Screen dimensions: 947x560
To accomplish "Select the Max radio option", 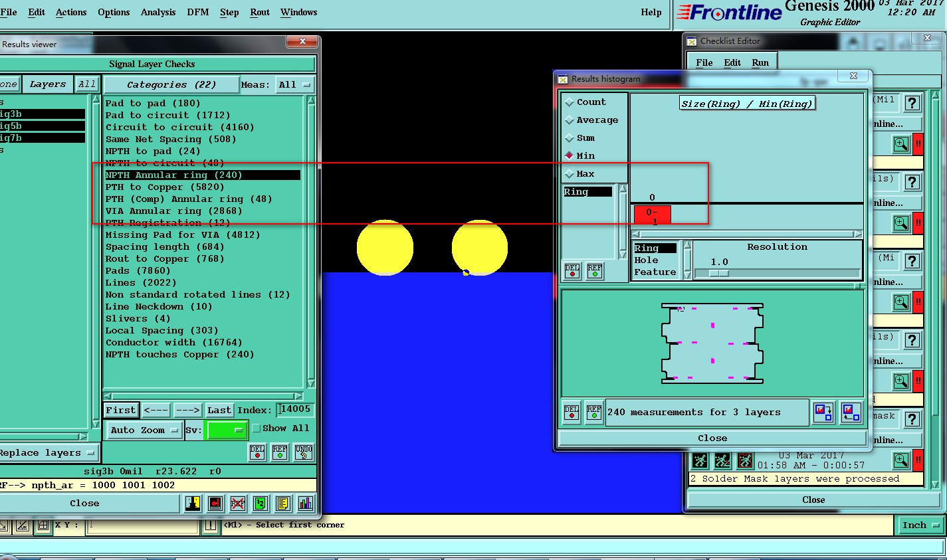I will (x=579, y=174).
